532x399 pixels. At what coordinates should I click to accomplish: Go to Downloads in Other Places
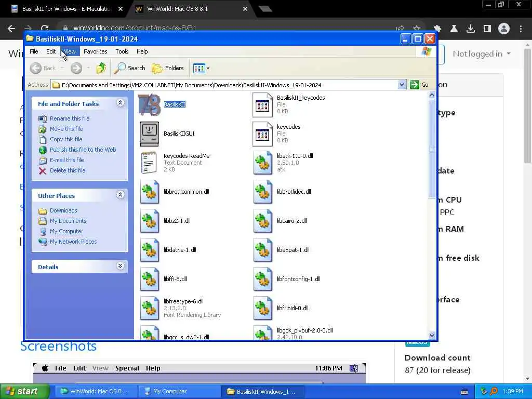click(x=63, y=211)
